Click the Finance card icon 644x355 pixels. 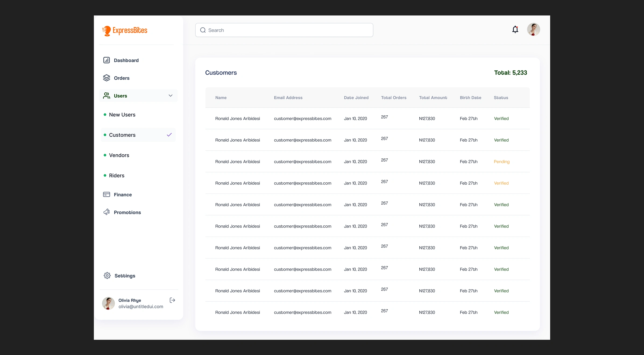tap(107, 194)
